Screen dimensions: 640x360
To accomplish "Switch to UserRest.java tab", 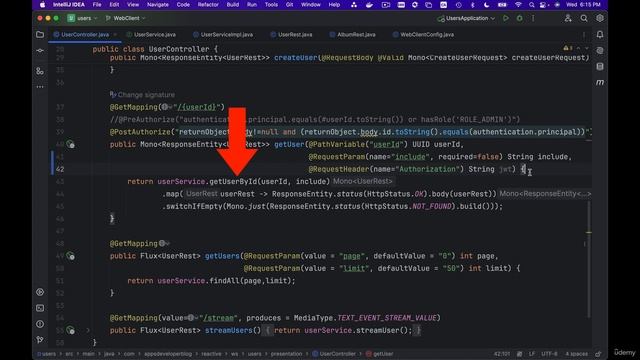I will click(291, 35).
